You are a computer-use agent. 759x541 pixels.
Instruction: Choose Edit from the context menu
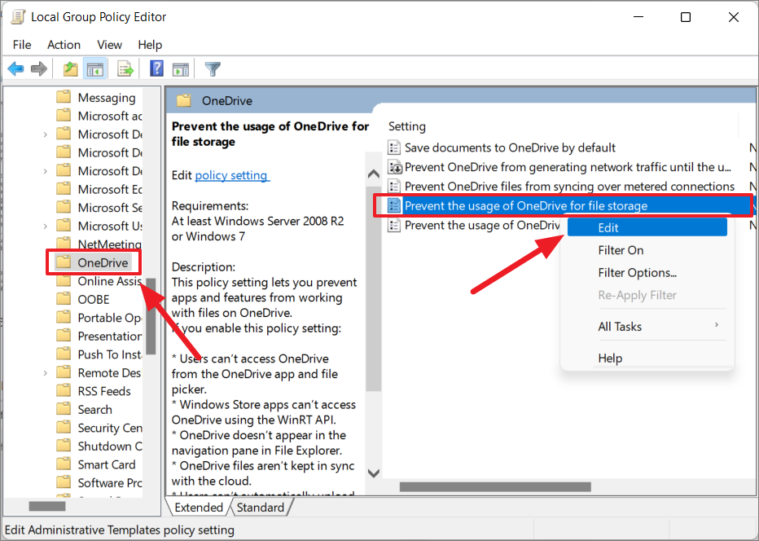[x=647, y=227]
